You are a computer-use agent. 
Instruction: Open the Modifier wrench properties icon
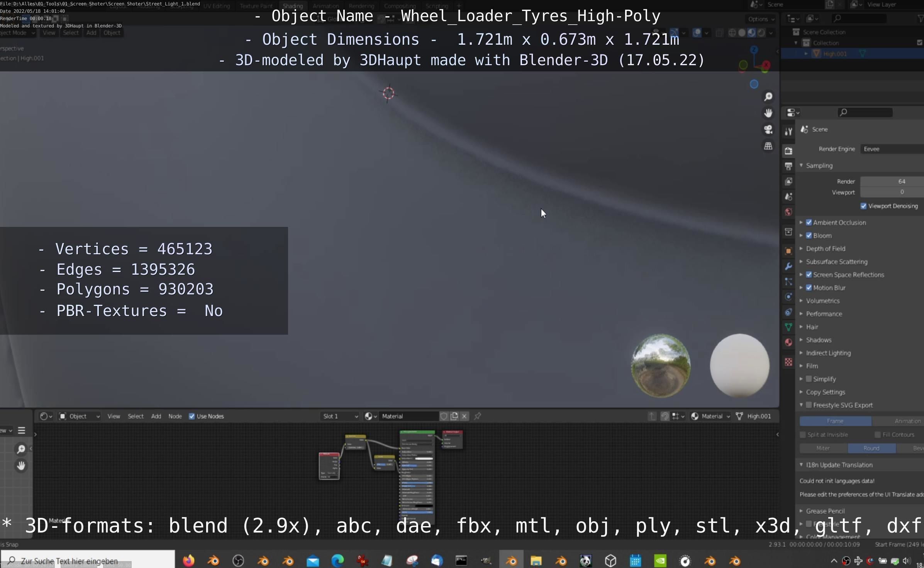coord(788,266)
